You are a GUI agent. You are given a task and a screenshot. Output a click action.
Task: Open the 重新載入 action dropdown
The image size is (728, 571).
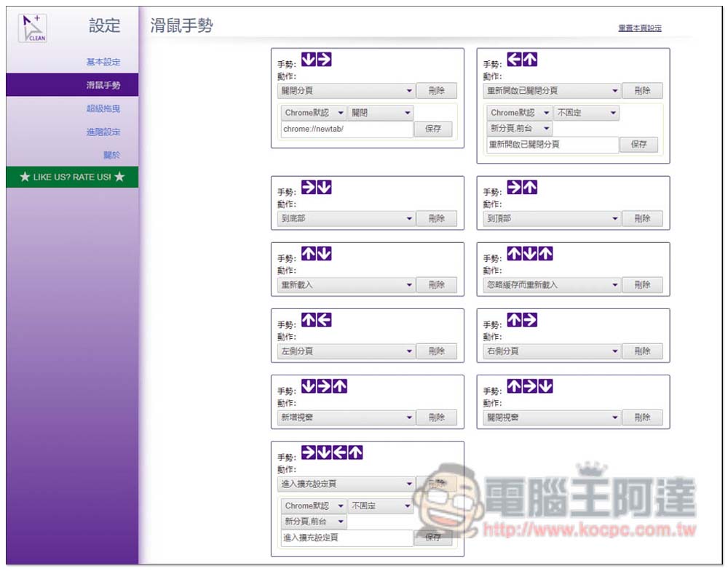[x=347, y=285]
